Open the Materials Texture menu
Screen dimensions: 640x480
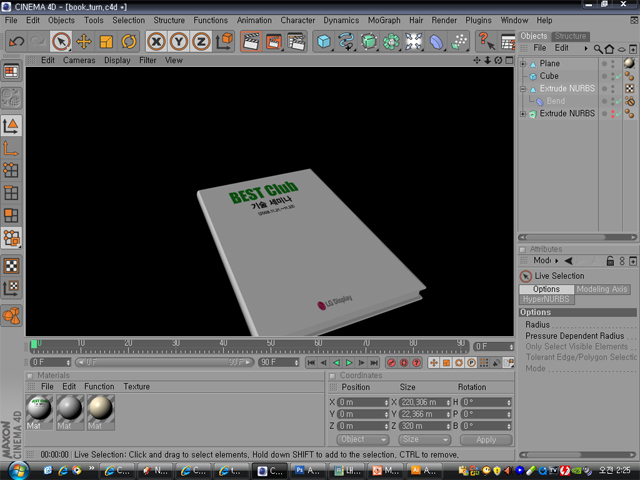click(137, 387)
